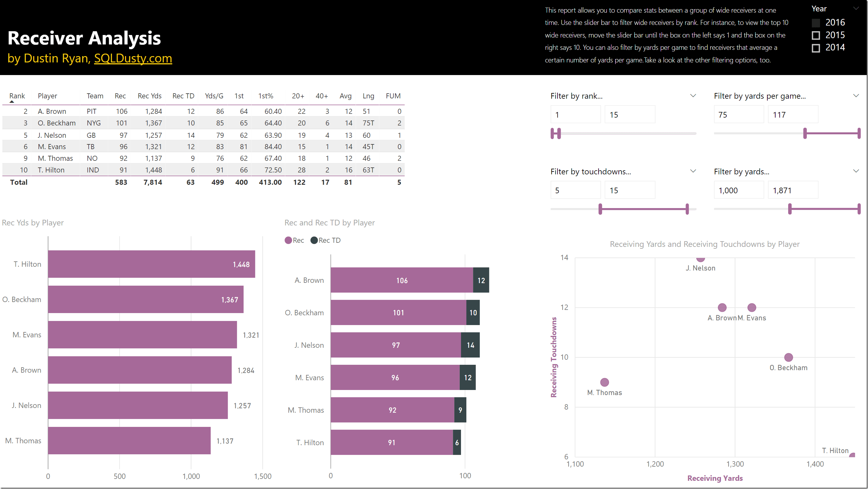Open the Year slicer dropdown chevron
The height and width of the screenshot is (489, 868).
coord(856,9)
